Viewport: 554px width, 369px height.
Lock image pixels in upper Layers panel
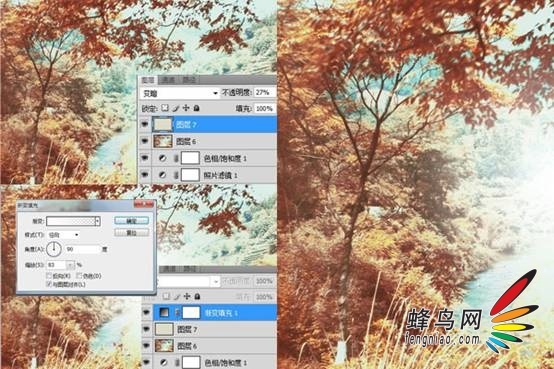tap(176, 108)
